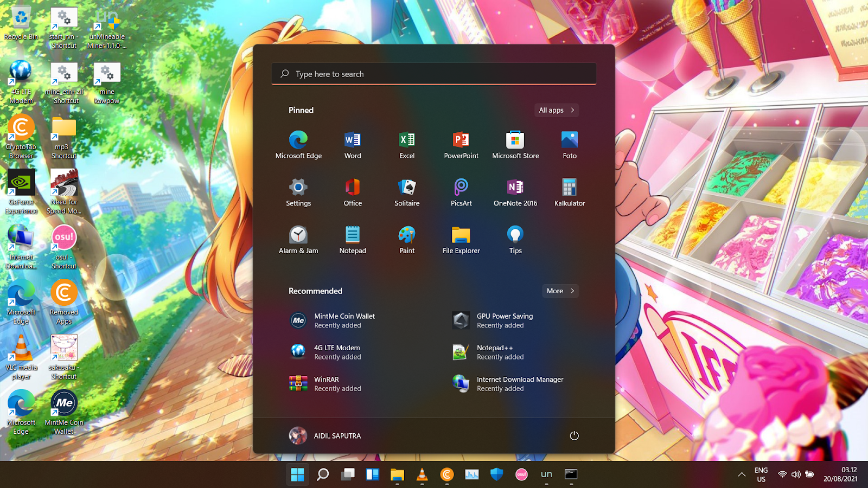Viewport: 868px width, 488px height.
Task: Open Task View on the taskbar
Action: tap(348, 474)
